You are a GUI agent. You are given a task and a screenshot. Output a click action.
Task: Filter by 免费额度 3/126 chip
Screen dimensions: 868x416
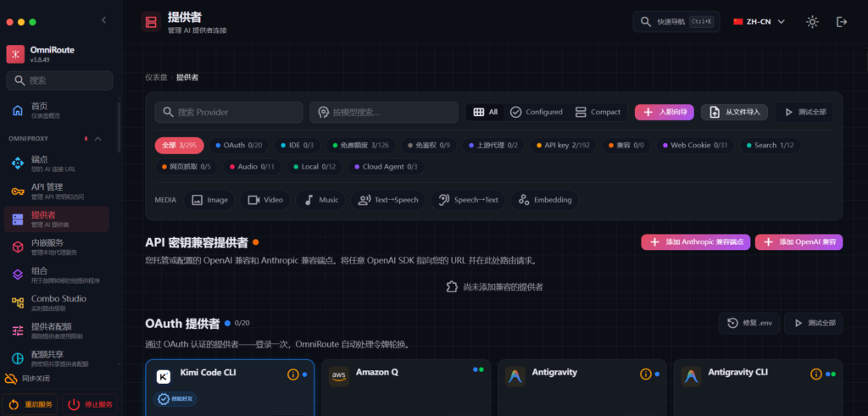[360, 146]
